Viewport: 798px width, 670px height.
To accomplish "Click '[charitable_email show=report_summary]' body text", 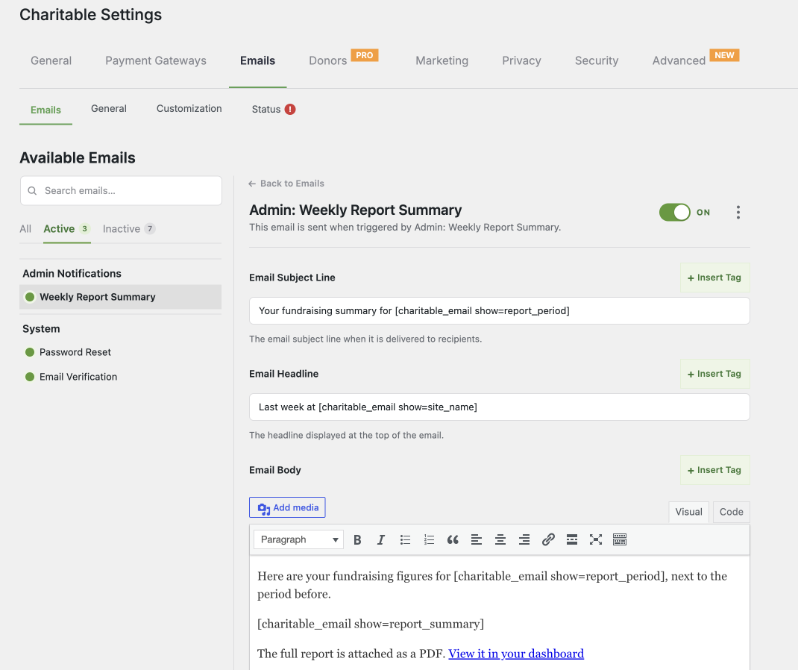I will 370,624.
